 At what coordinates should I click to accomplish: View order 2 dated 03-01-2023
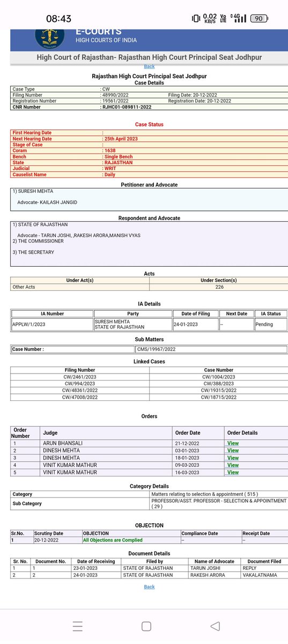tap(233, 450)
